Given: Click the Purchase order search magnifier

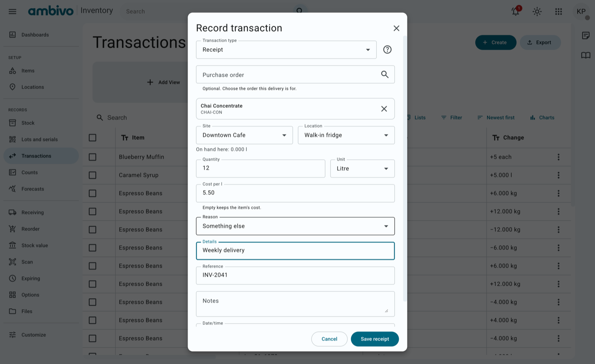Looking at the screenshot, I should click(385, 74).
